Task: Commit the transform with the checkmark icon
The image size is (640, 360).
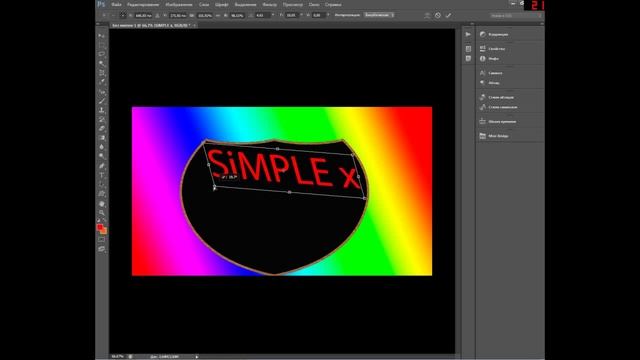Action: click(449, 16)
